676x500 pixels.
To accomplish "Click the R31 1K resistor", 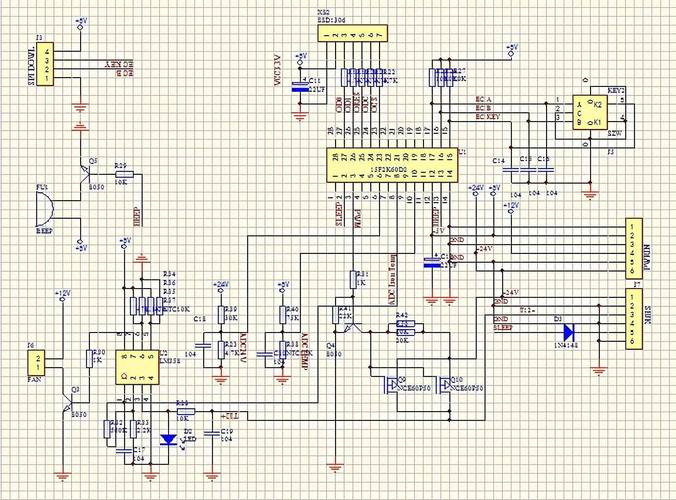I will [x=353, y=279].
